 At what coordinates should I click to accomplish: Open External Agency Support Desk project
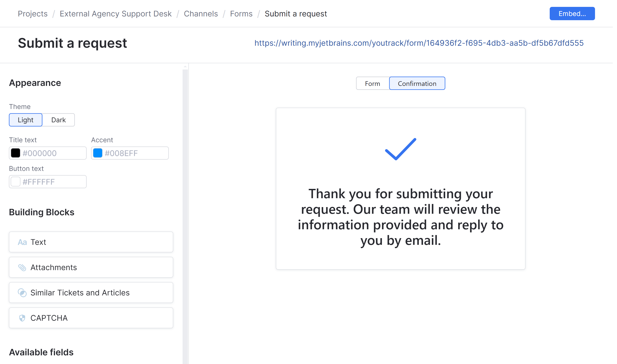click(115, 14)
